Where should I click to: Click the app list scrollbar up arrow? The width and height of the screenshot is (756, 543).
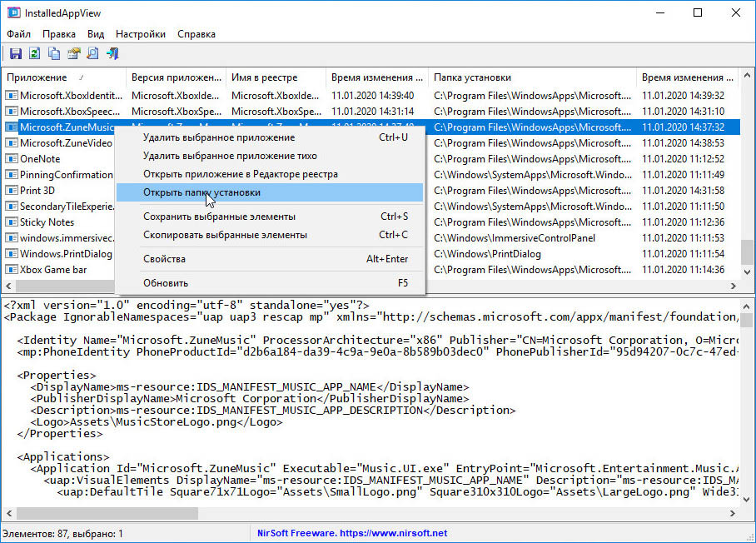click(747, 75)
